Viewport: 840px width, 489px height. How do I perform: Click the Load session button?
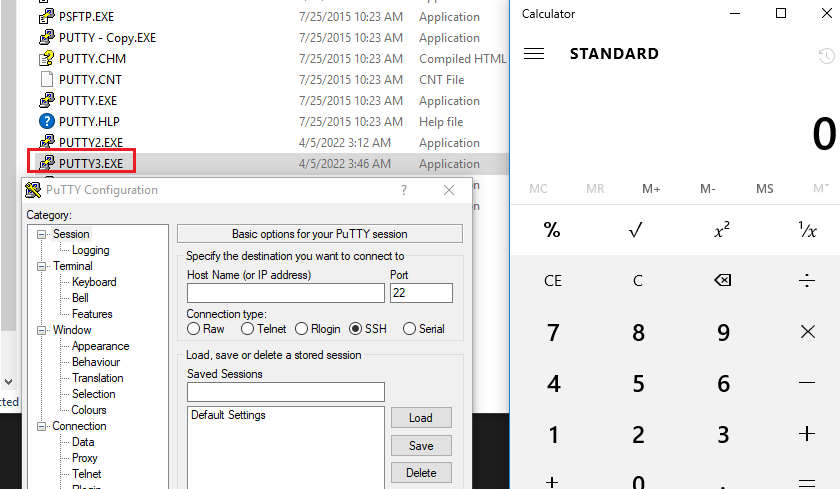[x=421, y=418]
